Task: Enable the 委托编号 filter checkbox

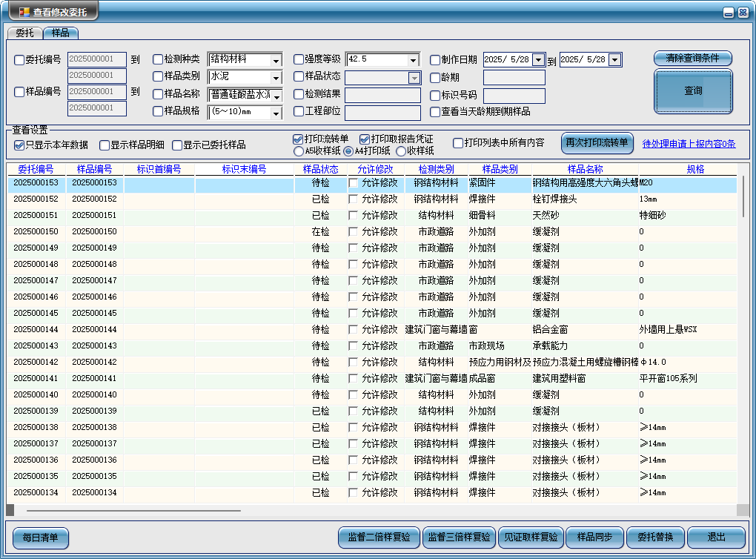Action: pyautogui.click(x=20, y=60)
